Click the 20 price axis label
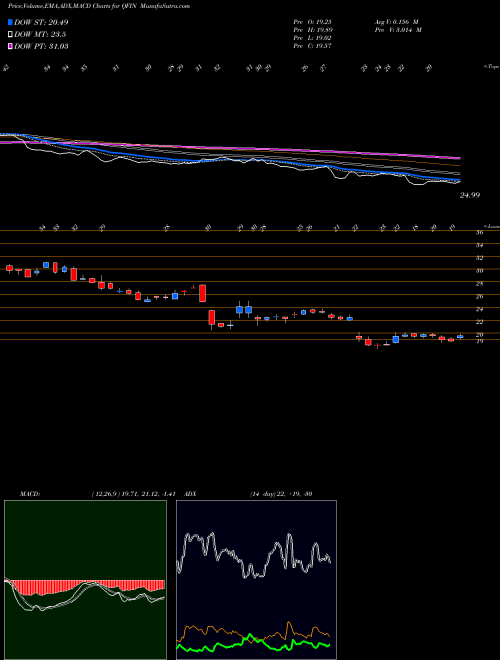 479,335
